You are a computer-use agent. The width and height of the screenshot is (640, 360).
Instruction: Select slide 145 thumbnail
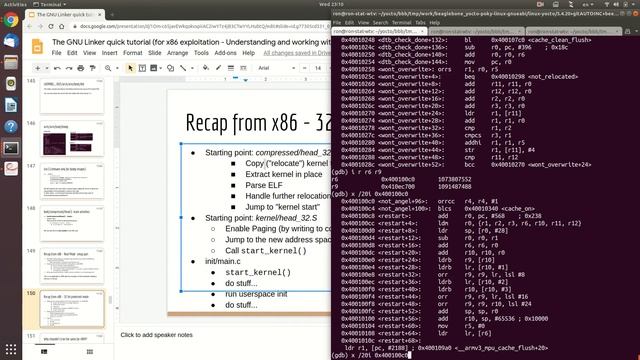click(72, 96)
